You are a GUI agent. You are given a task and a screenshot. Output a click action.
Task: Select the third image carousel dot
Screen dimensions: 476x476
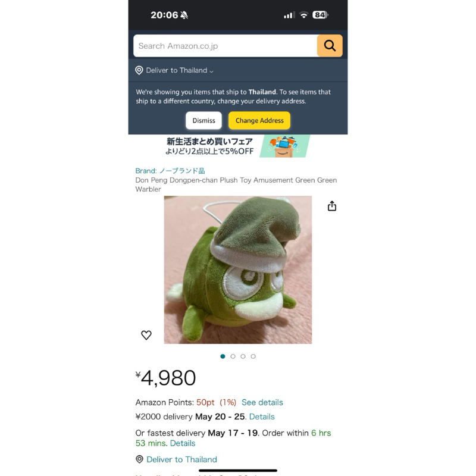pyautogui.click(x=243, y=356)
